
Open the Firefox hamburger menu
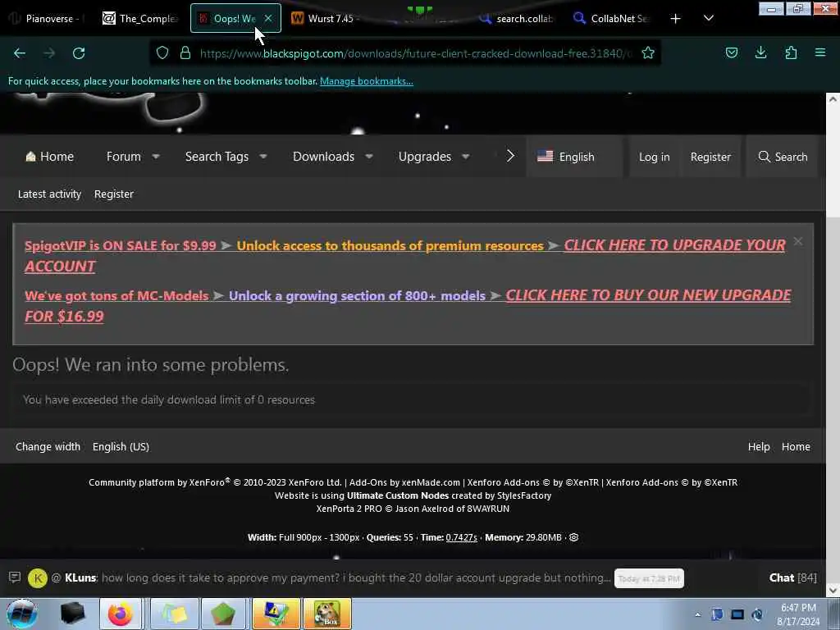pyautogui.click(x=820, y=52)
